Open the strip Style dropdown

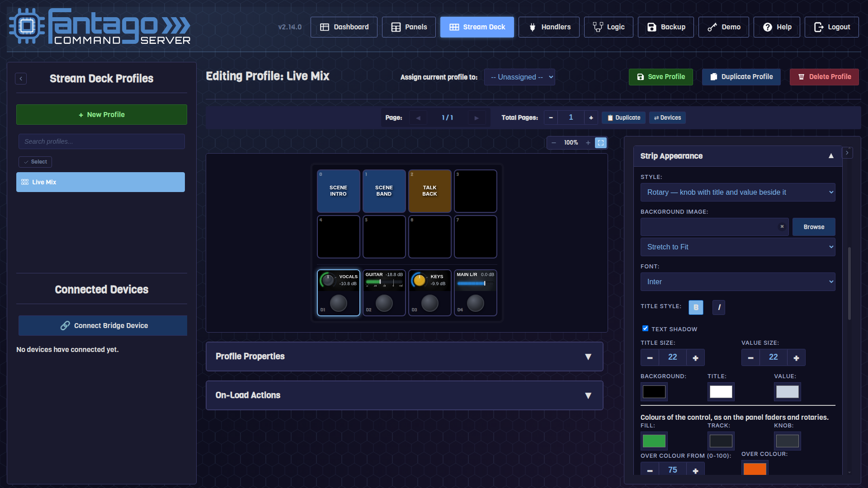[738, 192]
